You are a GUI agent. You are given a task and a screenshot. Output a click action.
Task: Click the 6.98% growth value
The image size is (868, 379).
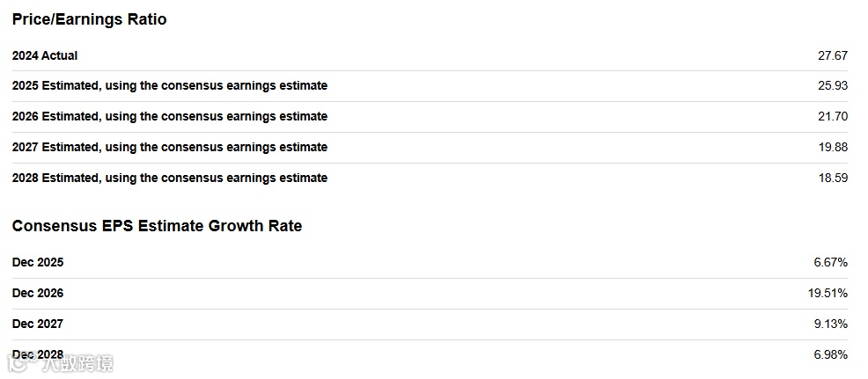point(830,354)
